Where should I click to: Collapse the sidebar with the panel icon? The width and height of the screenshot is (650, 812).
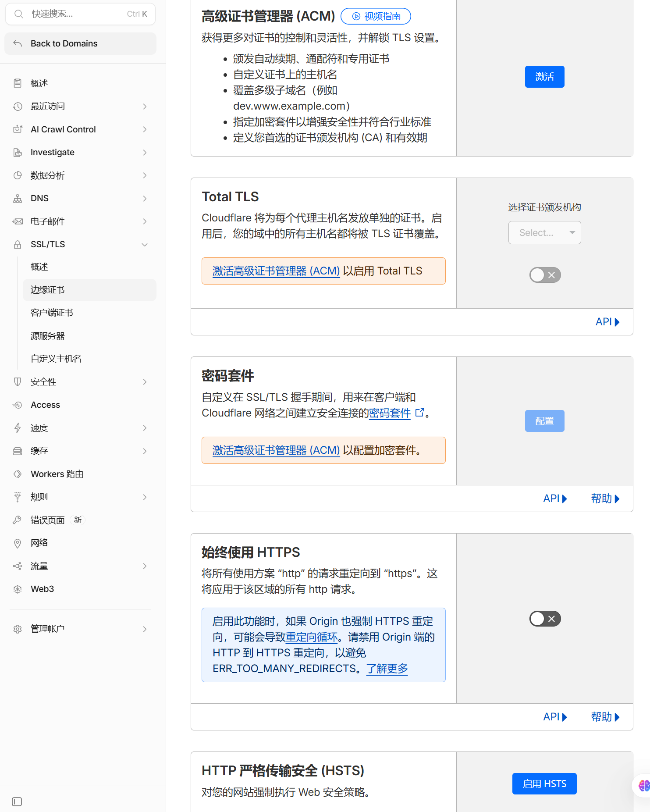[17, 801]
